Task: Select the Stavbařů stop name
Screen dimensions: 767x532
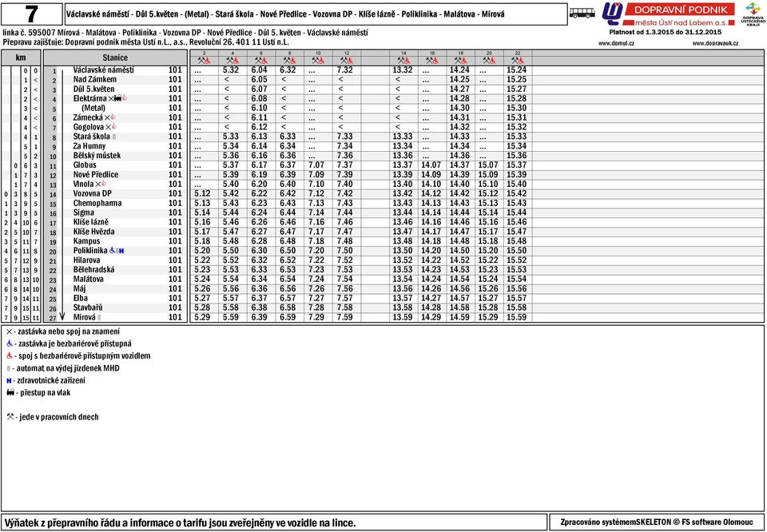Action: (88, 308)
